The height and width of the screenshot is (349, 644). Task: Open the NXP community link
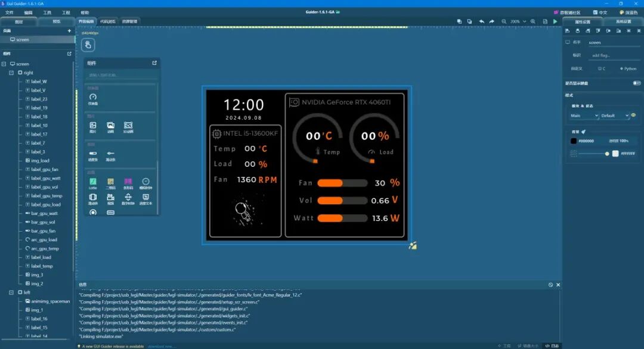click(x=567, y=13)
